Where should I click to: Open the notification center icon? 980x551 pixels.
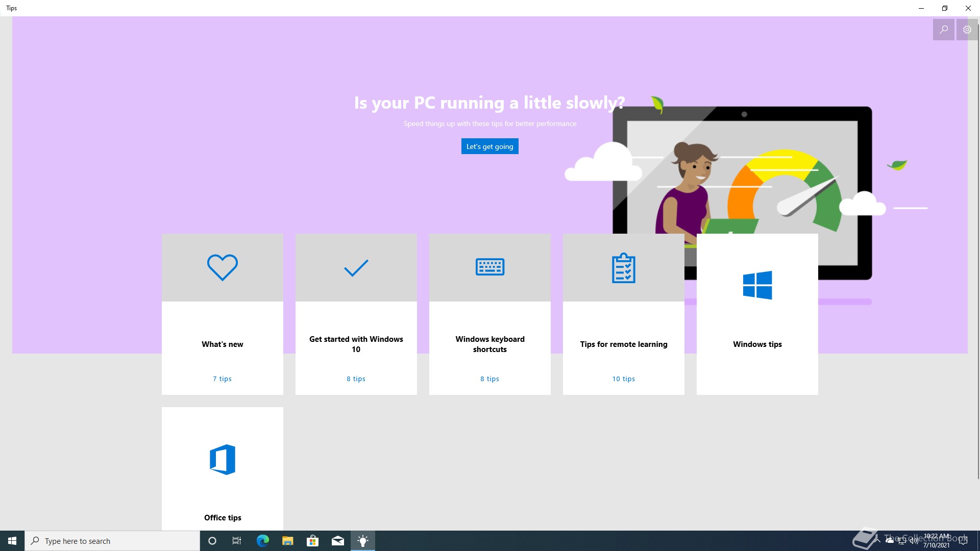[963, 541]
